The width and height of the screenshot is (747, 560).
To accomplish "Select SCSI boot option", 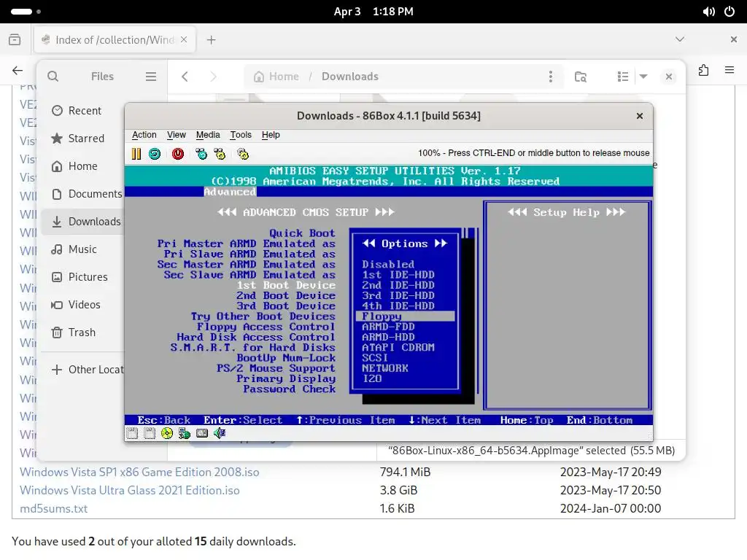I will (374, 357).
